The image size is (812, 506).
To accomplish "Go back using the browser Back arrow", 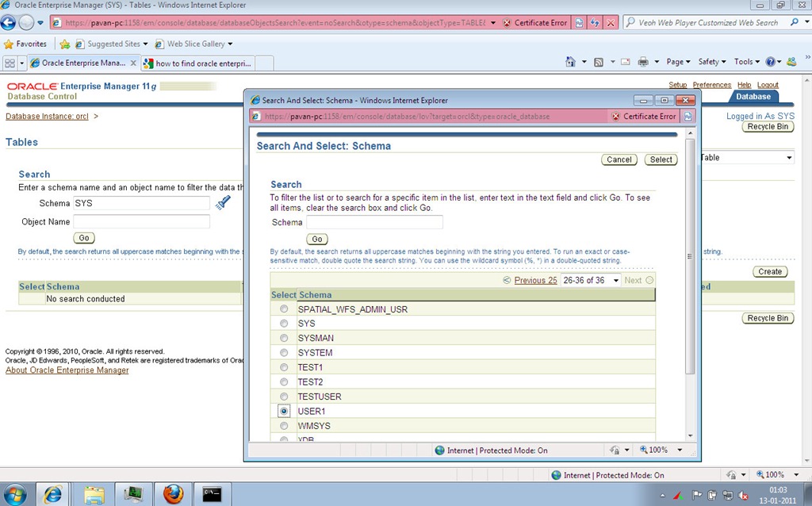I will pyautogui.click(x=8, y=23).
